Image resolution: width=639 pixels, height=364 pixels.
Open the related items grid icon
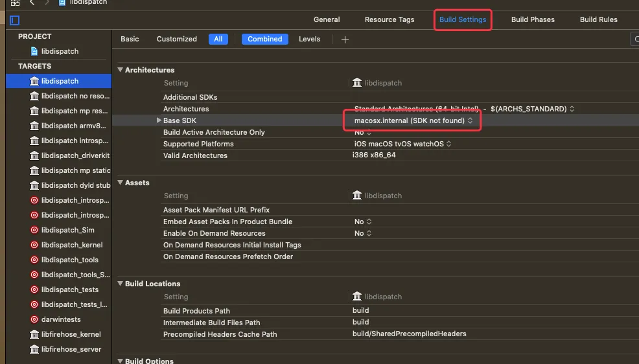[x=15, y=3]
